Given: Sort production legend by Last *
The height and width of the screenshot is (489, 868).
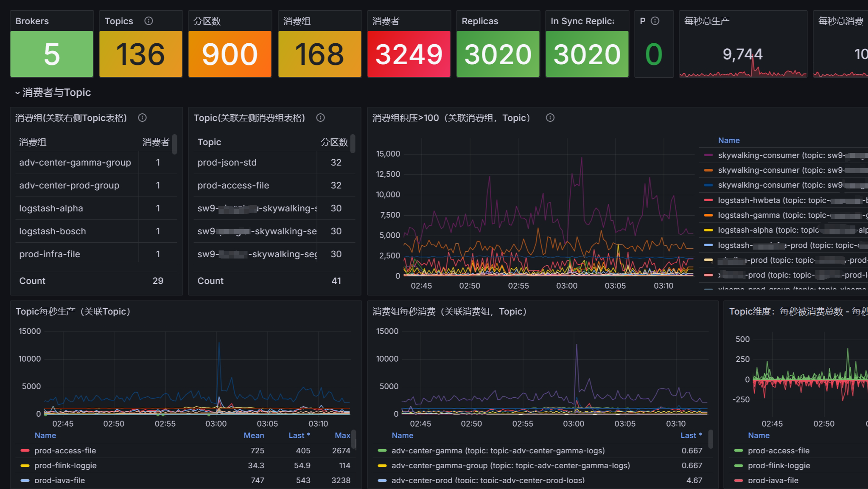Looking at the screenshot, I should point(299,436).
